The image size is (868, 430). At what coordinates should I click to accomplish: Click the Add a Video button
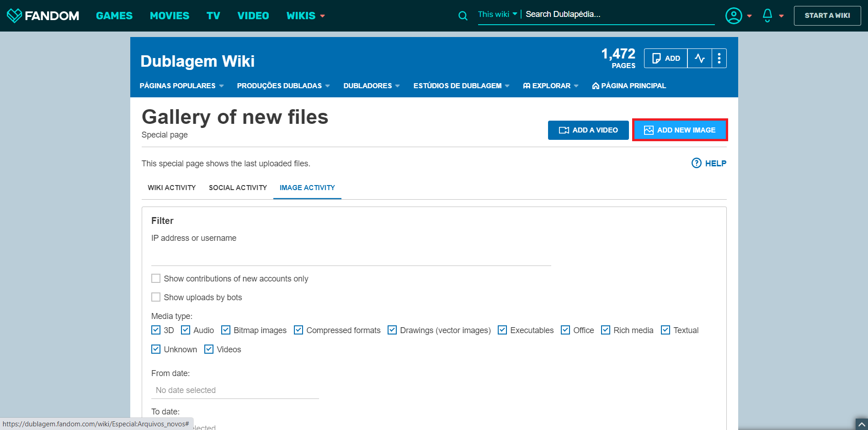(588, 130)
